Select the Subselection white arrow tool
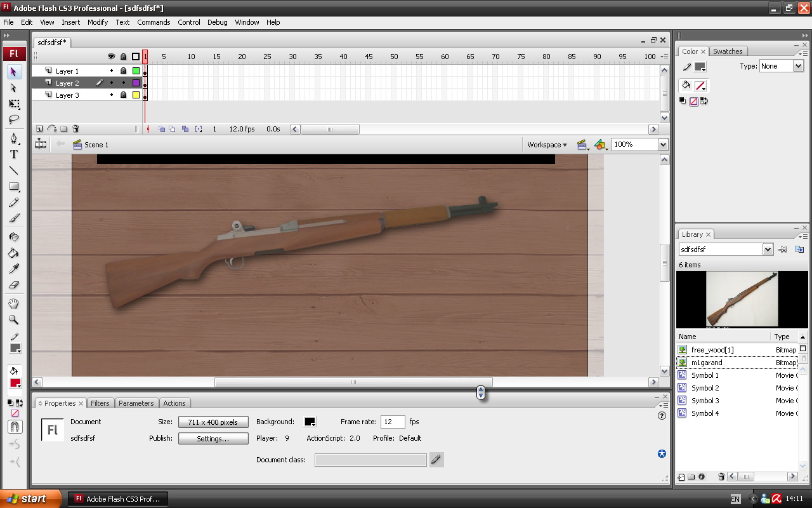 click(14, 88)
